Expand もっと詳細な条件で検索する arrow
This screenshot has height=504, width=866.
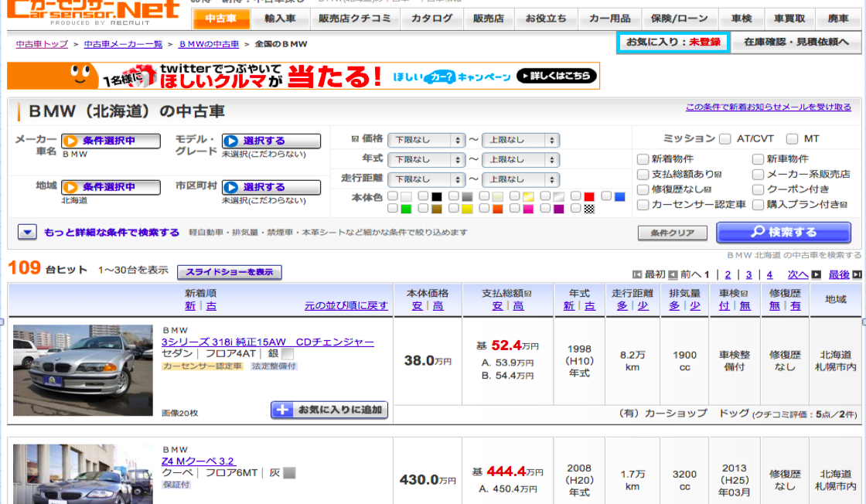pos(27,232)
